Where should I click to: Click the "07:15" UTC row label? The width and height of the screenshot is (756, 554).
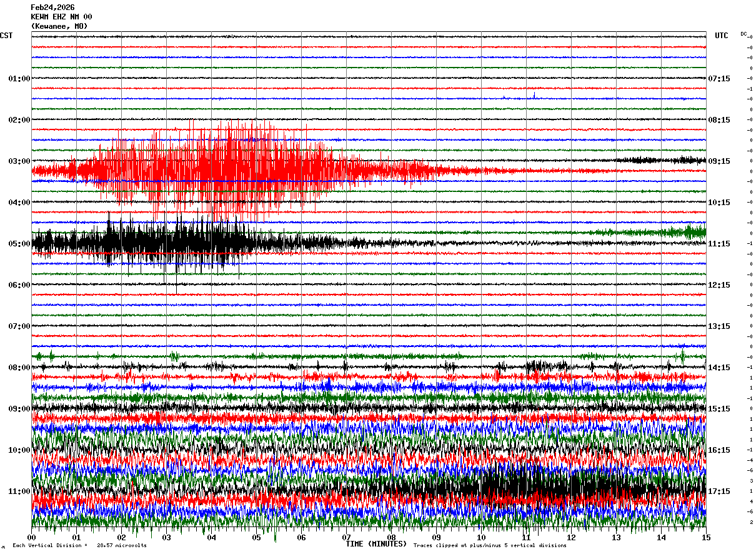(x=719, y=79)
